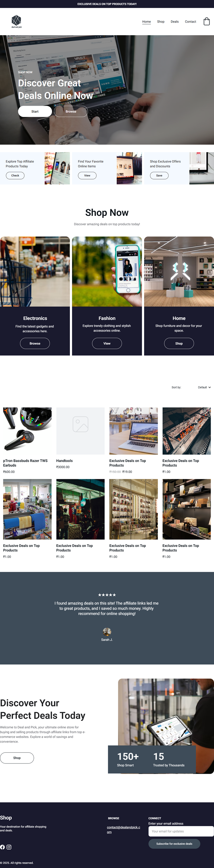Screen dimensions: 214x868
Task: Click Subscribe for exclusive deals button
Action: (174, 844)
